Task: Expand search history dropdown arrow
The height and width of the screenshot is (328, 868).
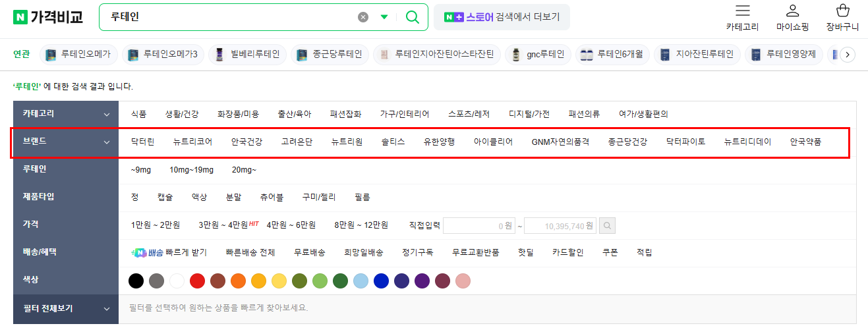Action: pos(384,17)
